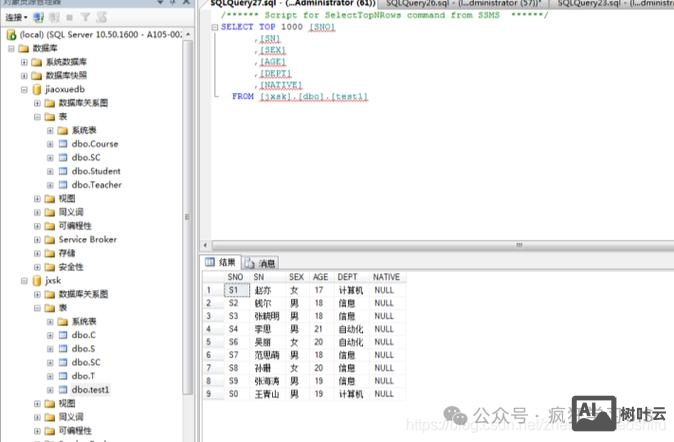Collapse the jiaoxuedb database node
674x442 pixels.
click(x=25, y=89)
